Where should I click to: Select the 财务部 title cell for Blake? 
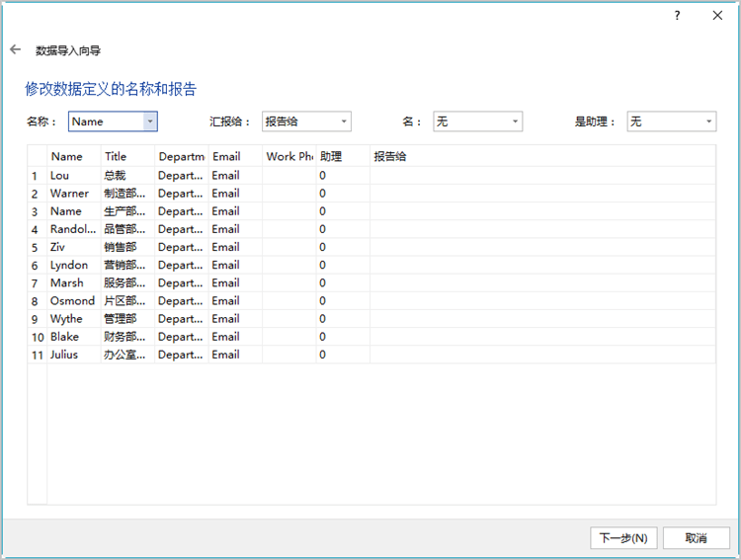(x=126, y=337)
